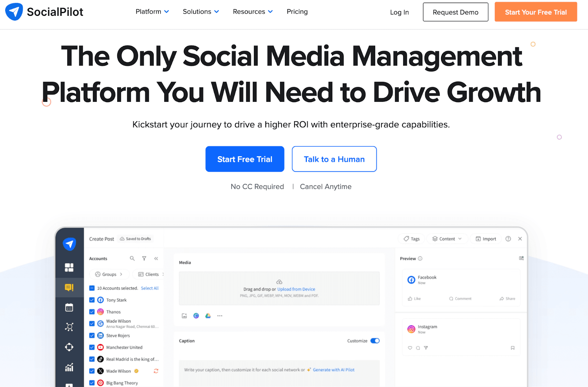Open the Content dropdown in Create Post
The width and height of the screenshot is (588, 387).
pyautogui.click(x=447, y=239)
